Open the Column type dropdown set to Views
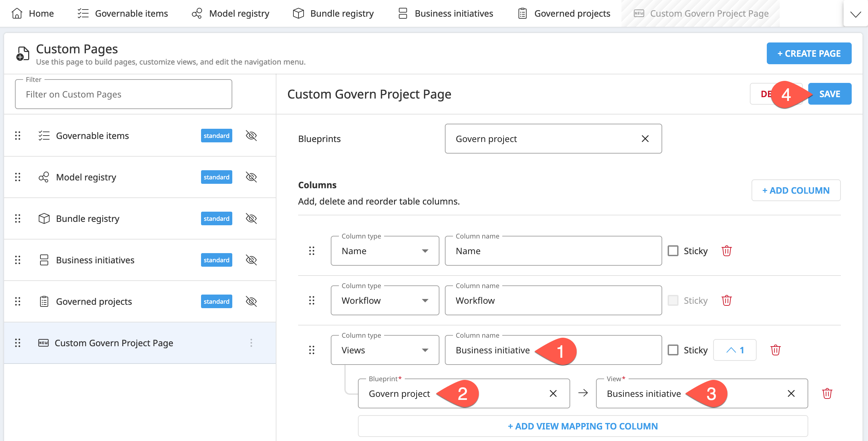This screenshot has width=868, height=441. 385,350
